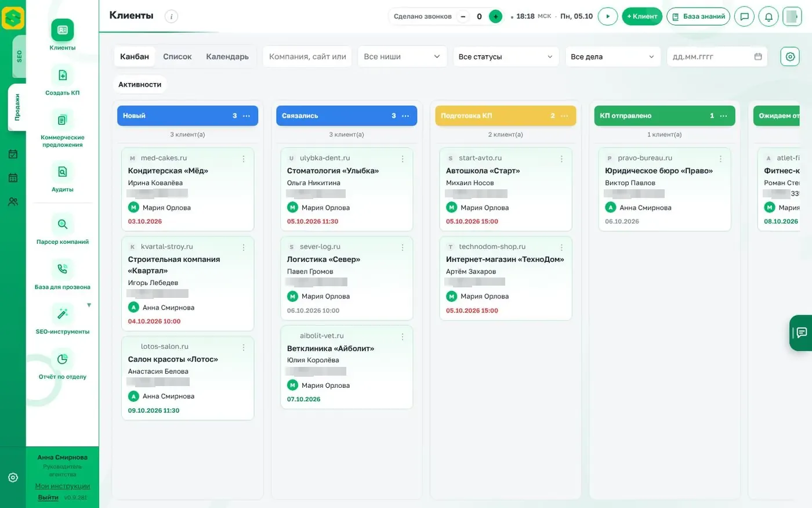Open Коммерческие предложения sidebar icon
The height and width of the screenshot is (508, 812).
(63, 120)
